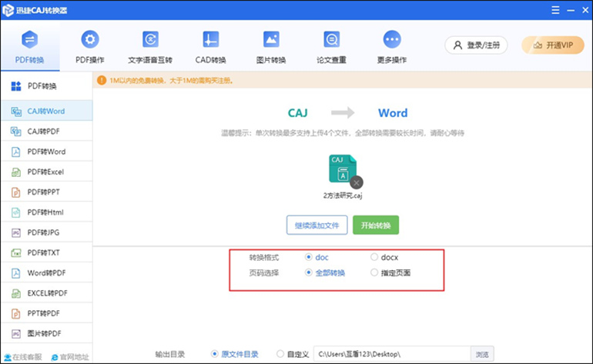Click the output path input field
Screen dimensions: 593x364
pos(392,354)
